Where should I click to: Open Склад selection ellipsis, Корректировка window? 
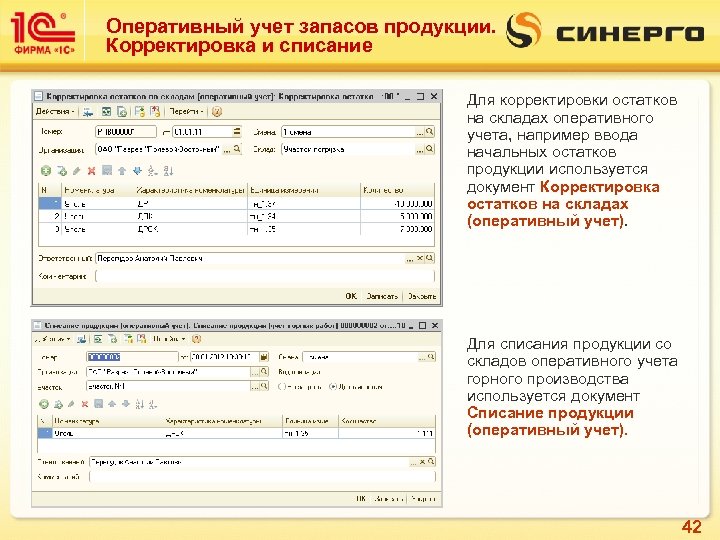pos(420,149)
